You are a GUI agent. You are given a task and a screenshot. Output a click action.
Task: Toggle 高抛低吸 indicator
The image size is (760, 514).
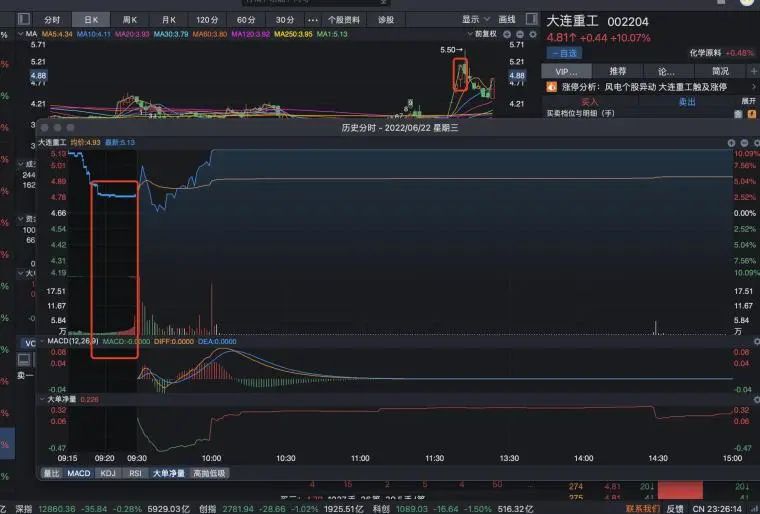(x=209, y=473)
